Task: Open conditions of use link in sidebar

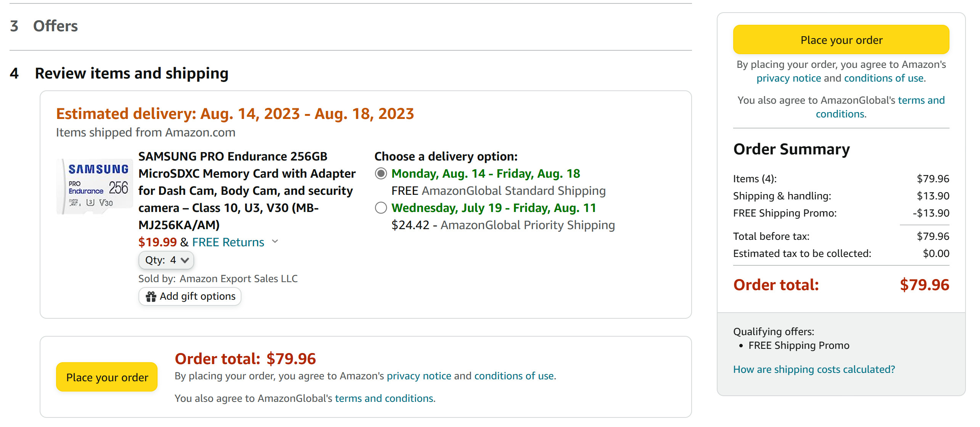Action: pos(883,79)
